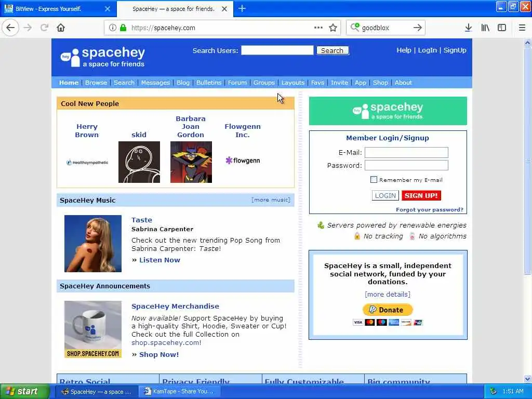
Task: Focus the Search Users input field
Action: point(277,50)
